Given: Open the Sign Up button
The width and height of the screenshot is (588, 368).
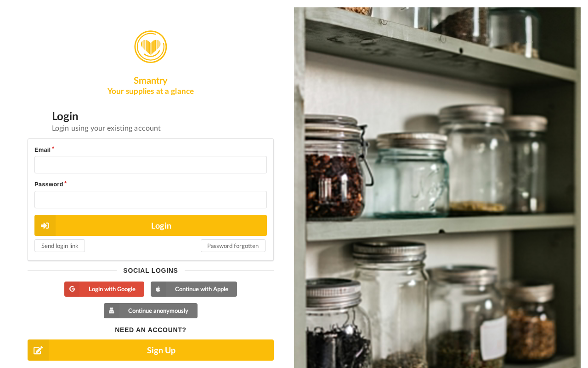Looking at the screenshot, I should 151,350.
